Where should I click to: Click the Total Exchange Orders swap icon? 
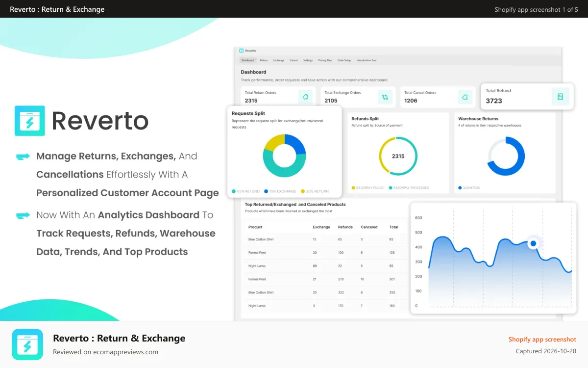(x=385, y=97)
